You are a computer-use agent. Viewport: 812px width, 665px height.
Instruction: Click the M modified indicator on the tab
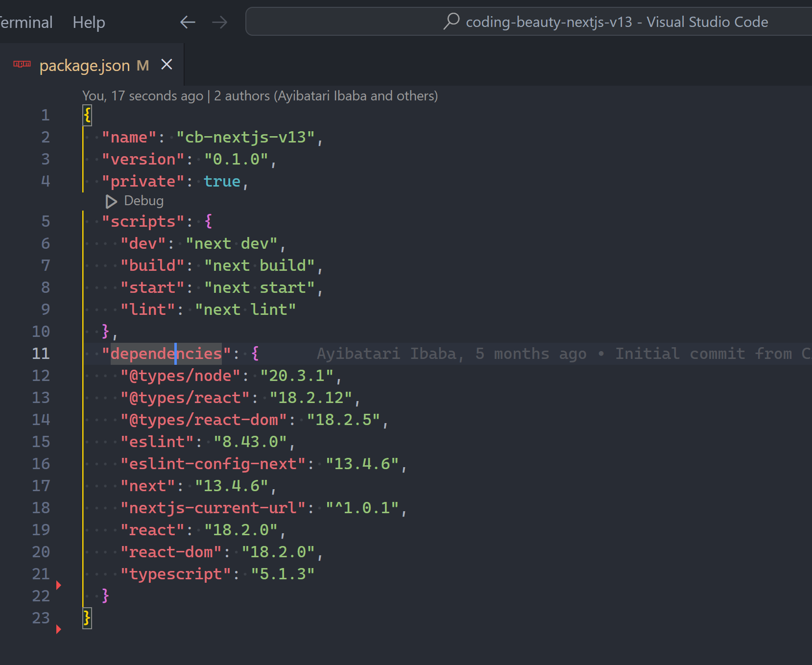click(142, 65)
